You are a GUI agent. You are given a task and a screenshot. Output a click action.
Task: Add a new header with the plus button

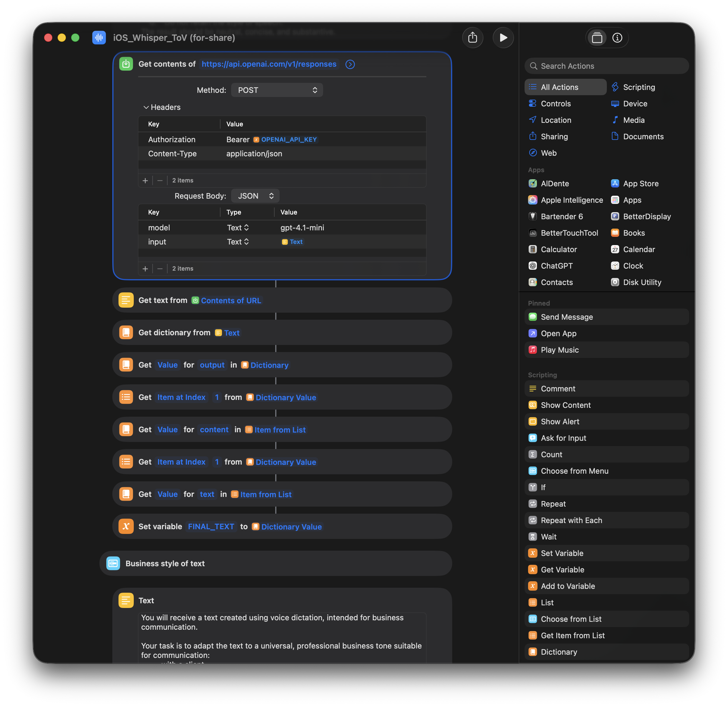(x=145, y=180)
